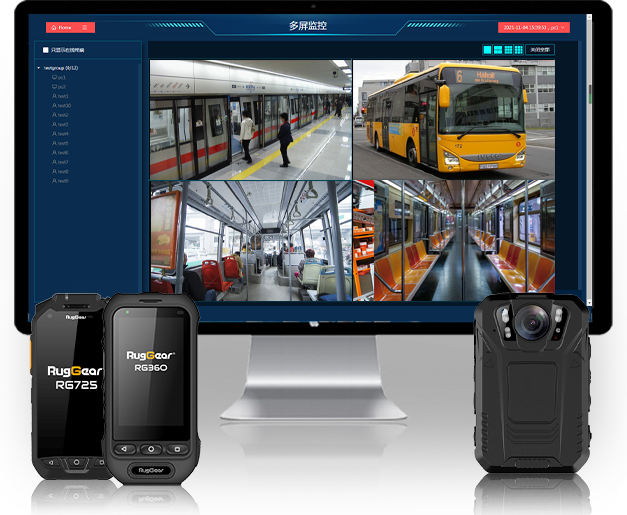
Task: Select the pc2 monitor device in tree
Action: tap(60, 87)
